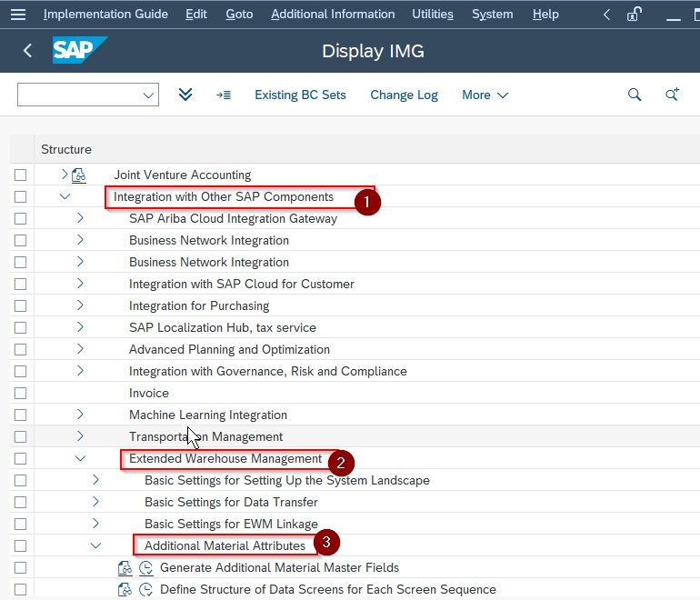
Task: Click Existing BC Sets button
Action: tap(300, 95)
